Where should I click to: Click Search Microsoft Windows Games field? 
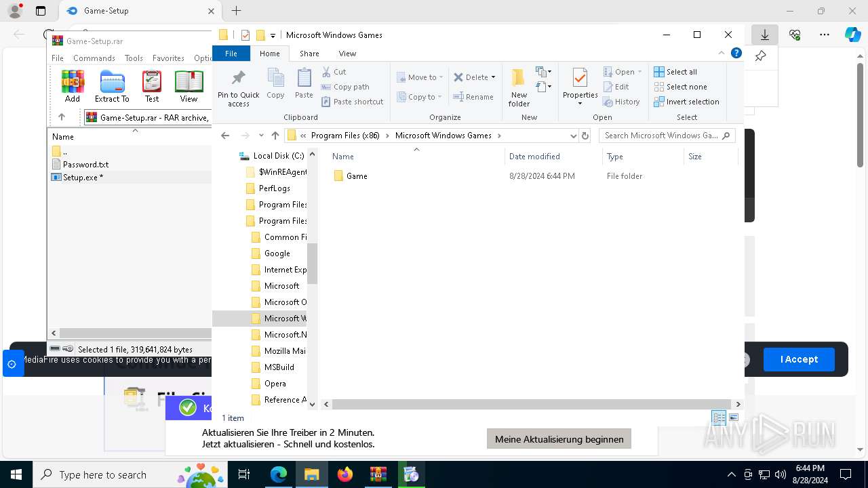[x=667, y=136]
